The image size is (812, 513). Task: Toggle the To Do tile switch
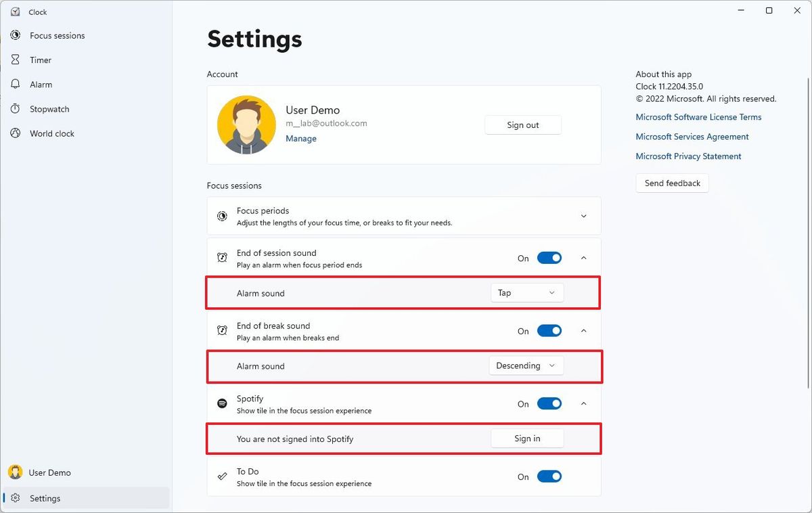coord(549,476)
